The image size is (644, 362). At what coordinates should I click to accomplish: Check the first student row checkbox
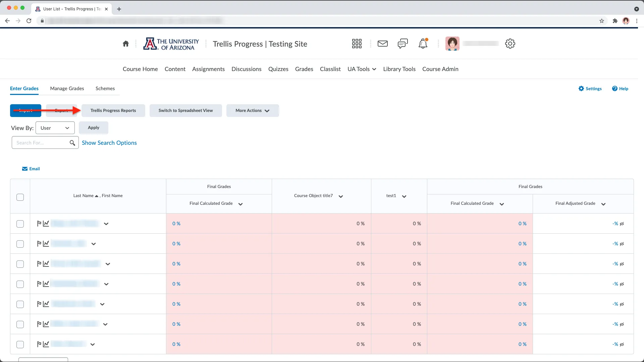click(x=20, y=224)
